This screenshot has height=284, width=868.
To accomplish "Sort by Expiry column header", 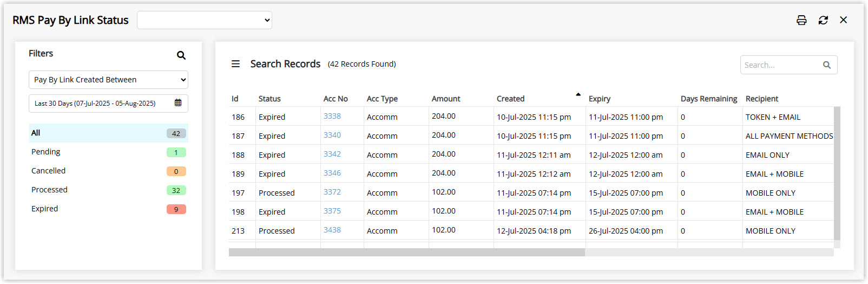I will [600, 99].
